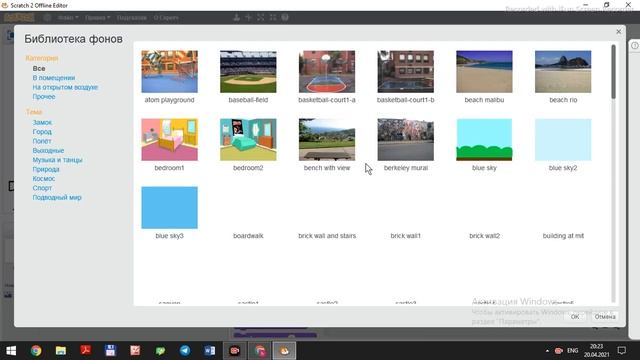This screenshot has height=360, width=640.
Task: Filter backdrops by Природа theme
Action: 46,169
